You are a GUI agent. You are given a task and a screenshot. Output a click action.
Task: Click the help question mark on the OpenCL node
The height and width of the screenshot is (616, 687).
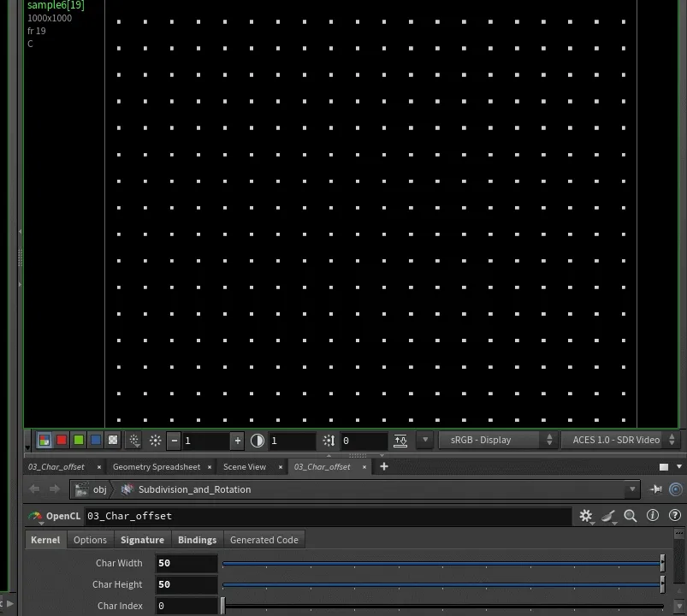(675, 516)
